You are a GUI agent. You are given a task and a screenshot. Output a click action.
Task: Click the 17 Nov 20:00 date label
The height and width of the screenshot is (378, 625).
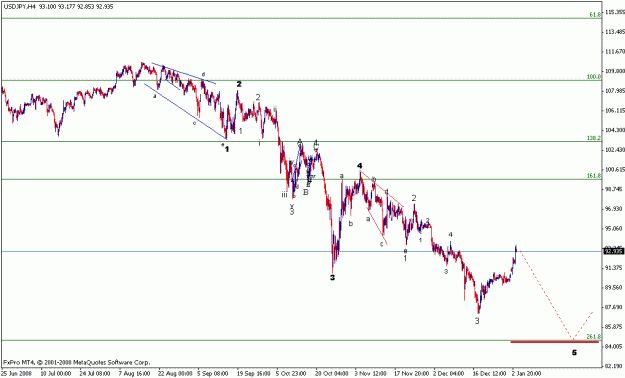411,374
